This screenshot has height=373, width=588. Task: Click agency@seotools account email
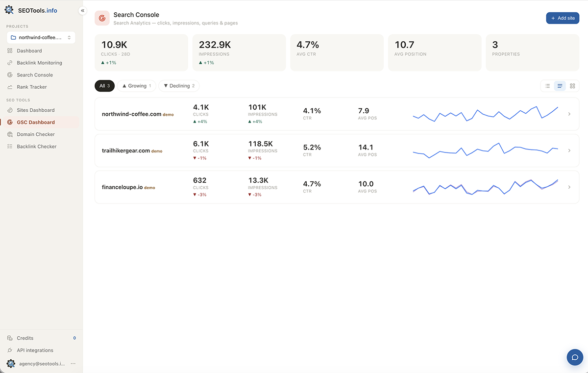pyautogui.click(x=42, y=364)
